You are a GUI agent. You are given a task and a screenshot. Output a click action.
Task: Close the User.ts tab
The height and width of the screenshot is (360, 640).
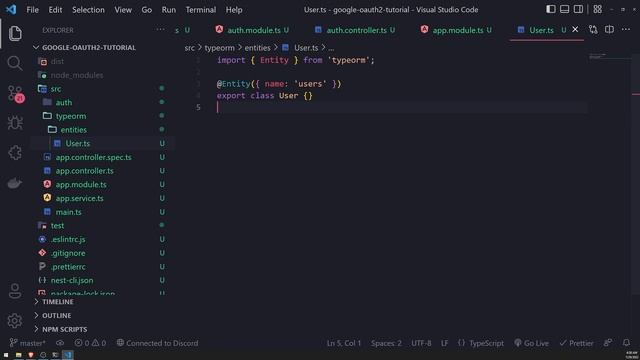(575, 29)
